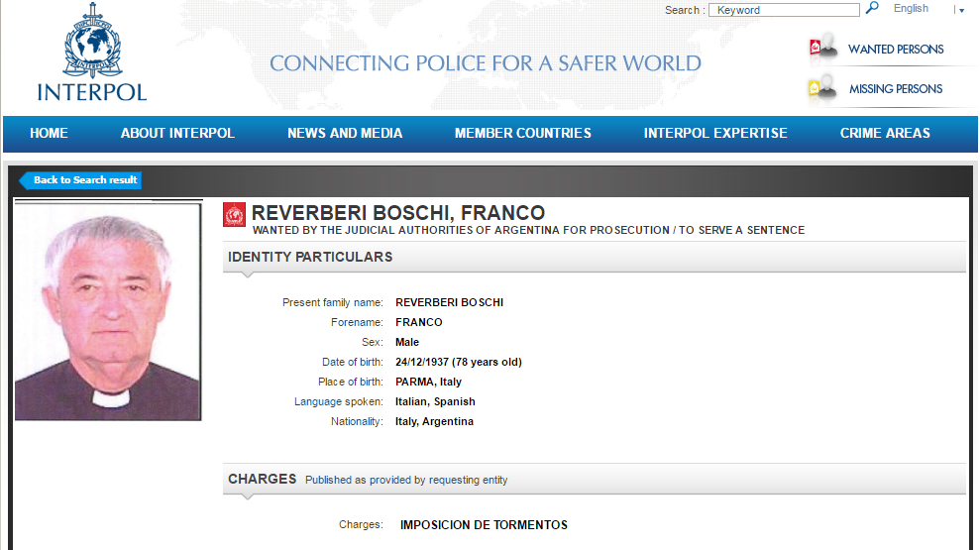The width and height of the screenshot is (980, 550).
Task: Collapse the Identity Particulars section header
Action: coord(594,257)
